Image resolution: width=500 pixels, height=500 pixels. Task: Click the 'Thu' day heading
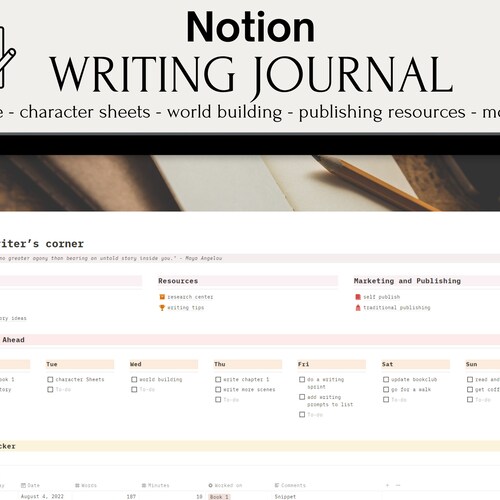[x=220, y=364]
